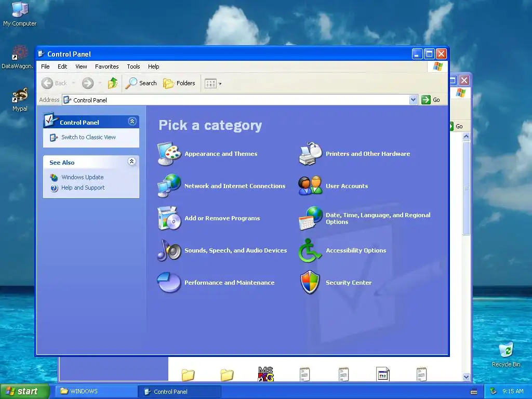Screen dimensions: 532x399
Task: Click the Go button in Control Panel
Action: (x=431, y=100)
